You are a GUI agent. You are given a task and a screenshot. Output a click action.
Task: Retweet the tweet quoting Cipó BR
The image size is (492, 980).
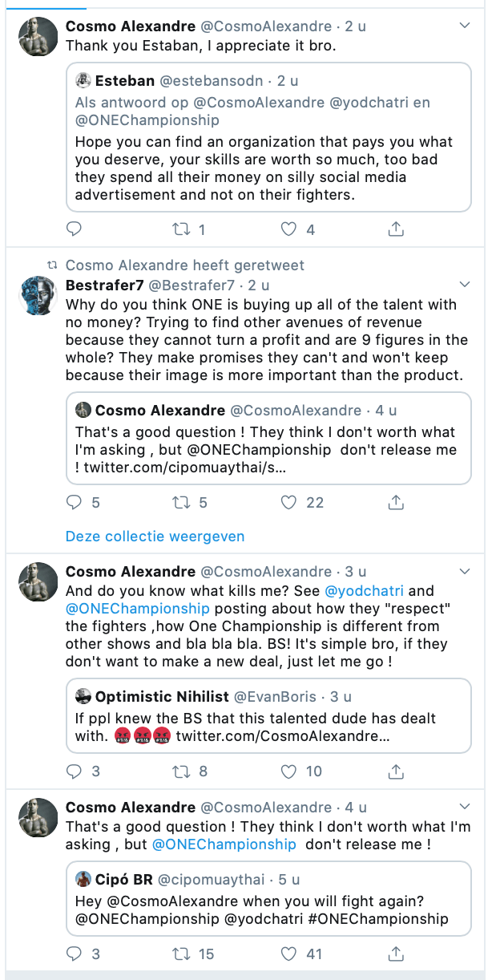(x=181, y=954)
